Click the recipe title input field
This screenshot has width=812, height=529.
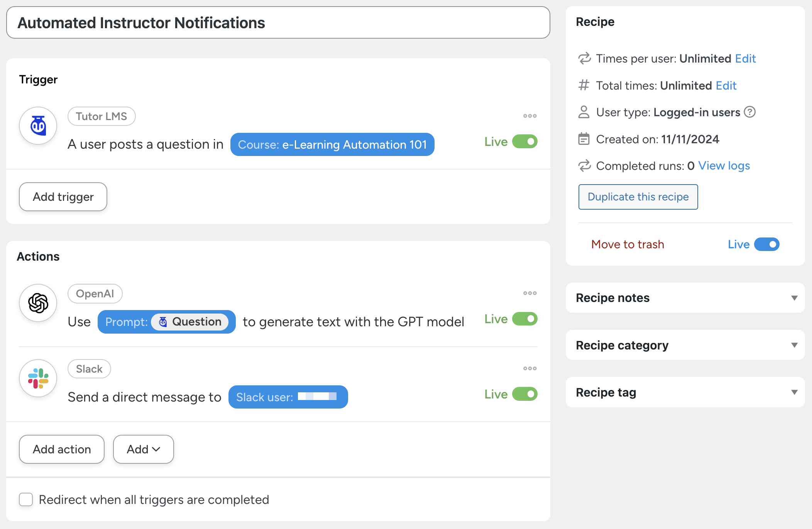click(x=278, y=23)
